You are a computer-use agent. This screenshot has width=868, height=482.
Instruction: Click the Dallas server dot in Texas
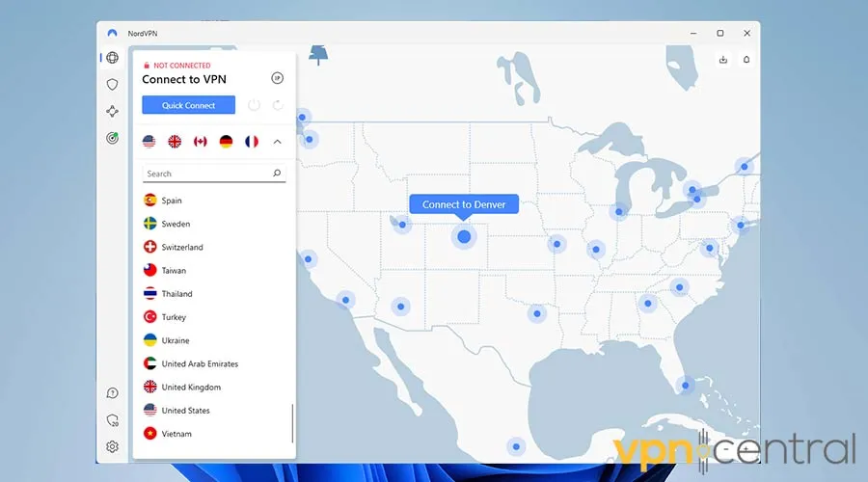coord(537,313)
